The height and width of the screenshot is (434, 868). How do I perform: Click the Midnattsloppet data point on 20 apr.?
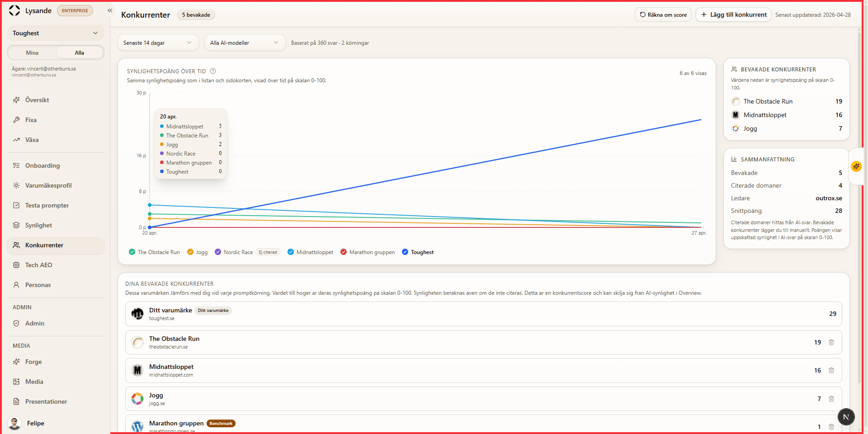pyautogui.click(x=150, y=205)
